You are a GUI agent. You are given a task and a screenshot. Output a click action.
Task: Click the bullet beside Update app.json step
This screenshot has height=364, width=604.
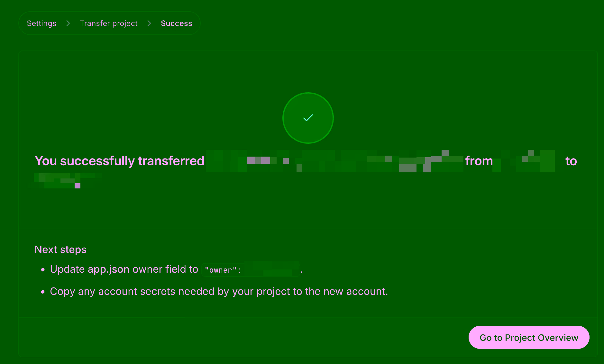click(43, 270)
